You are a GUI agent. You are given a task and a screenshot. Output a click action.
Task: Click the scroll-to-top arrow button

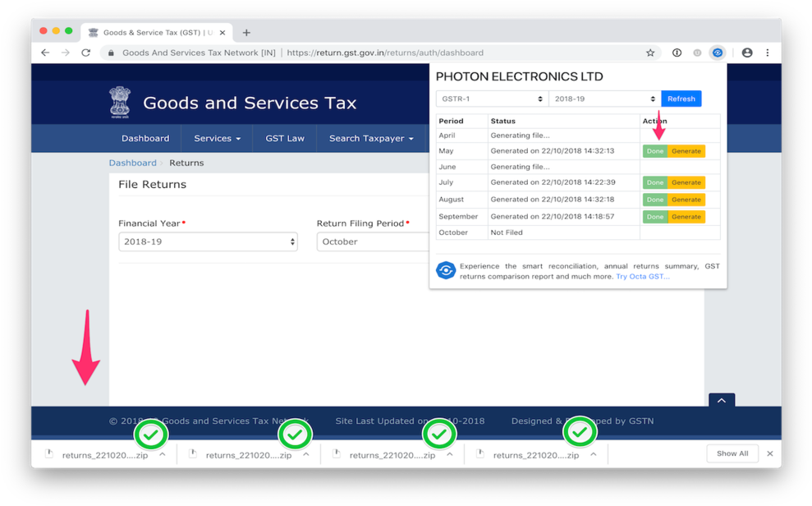[x=721, y=400]
